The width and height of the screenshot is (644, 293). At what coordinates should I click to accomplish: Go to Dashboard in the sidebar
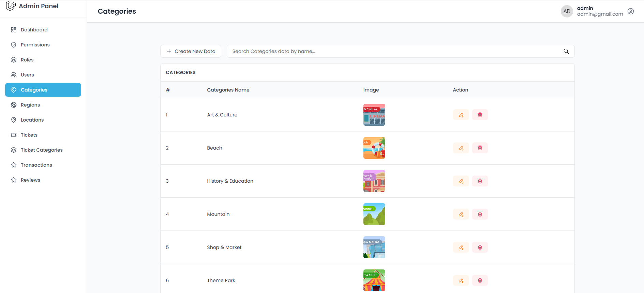pos(43,30)
